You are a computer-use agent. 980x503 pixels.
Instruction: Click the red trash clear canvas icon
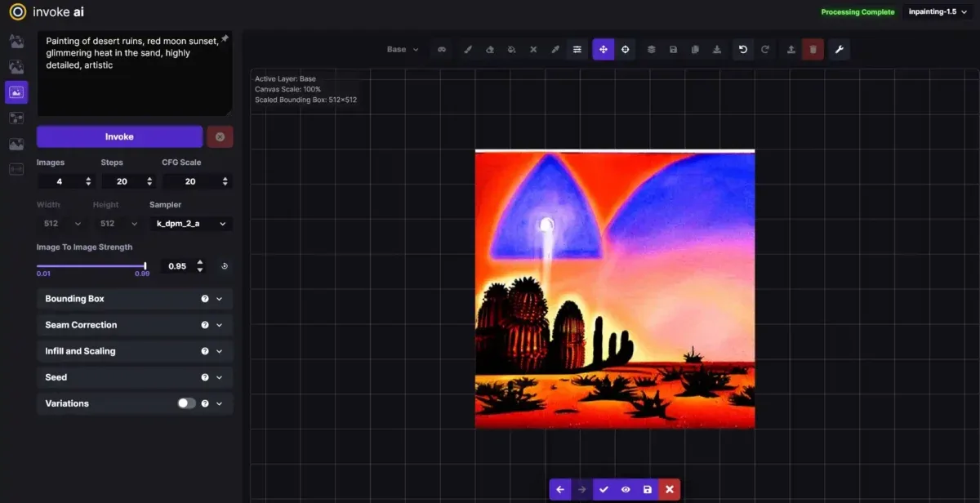tap(813, 50)
